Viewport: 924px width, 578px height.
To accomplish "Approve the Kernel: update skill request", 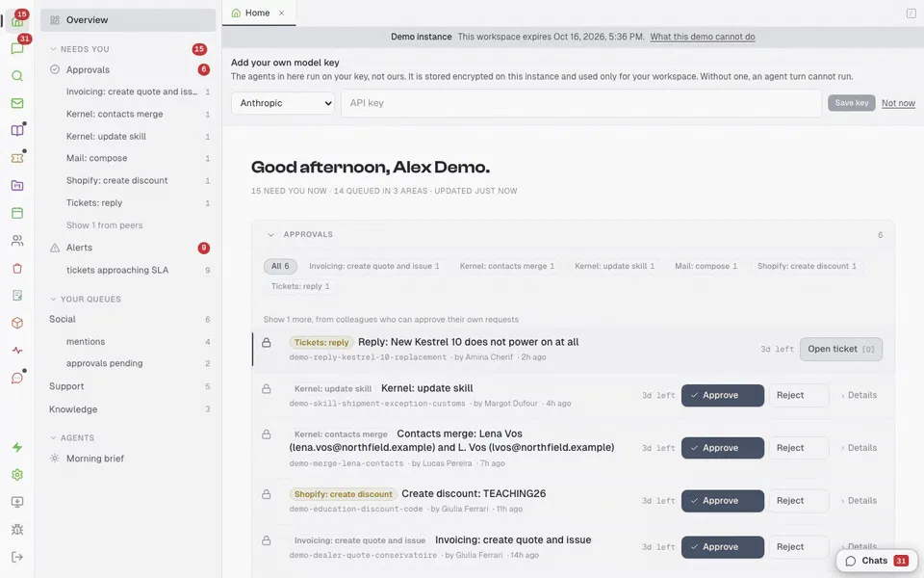I will 723,395.
